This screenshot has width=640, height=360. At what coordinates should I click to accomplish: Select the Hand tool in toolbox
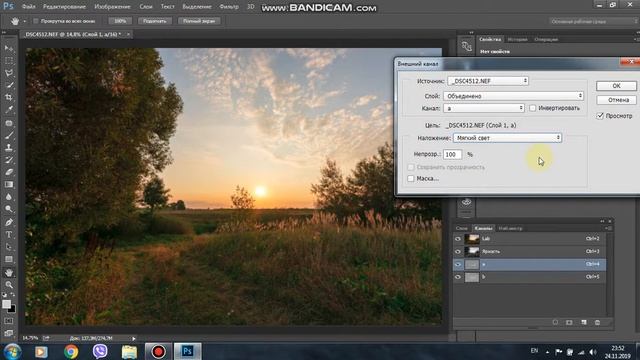pyautogui.click(x=9, y=272)
